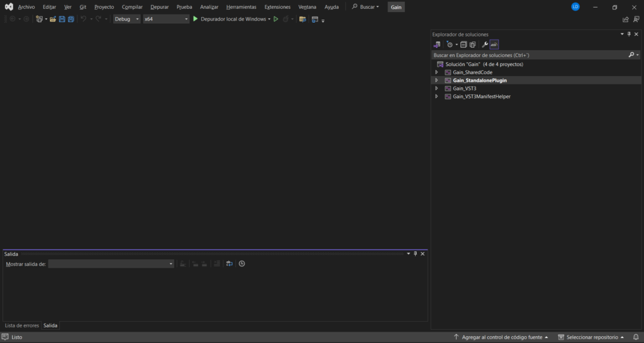Image resolution: width=644 pixels, height=343 pixels.
Task: Toggle timestamps clock icon in the Output panel
Action: coord(242,264)
